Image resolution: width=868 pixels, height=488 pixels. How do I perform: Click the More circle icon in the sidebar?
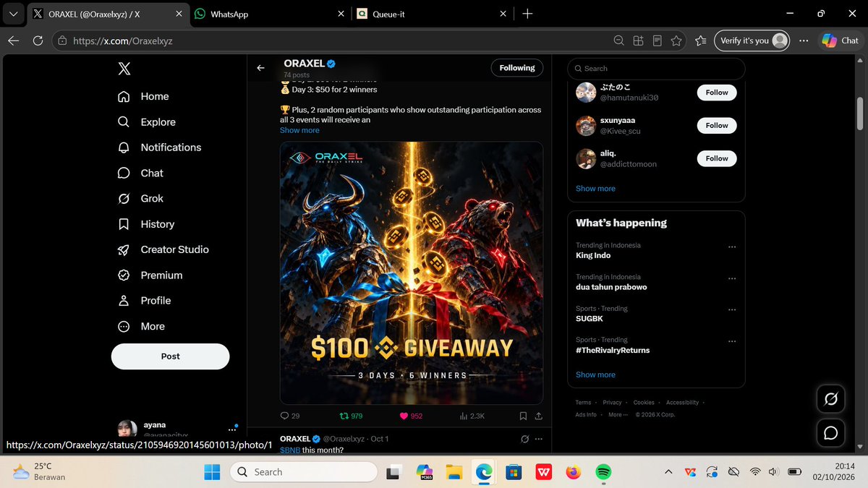(x=124, y=327)
